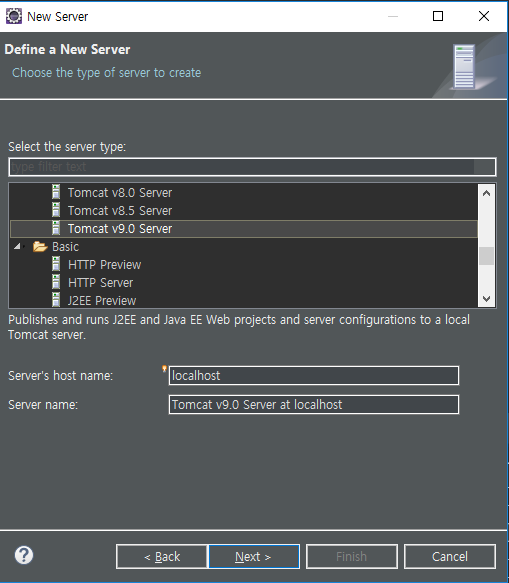
Task: Select the Basic category row
Action: click(x=244, y=247)
